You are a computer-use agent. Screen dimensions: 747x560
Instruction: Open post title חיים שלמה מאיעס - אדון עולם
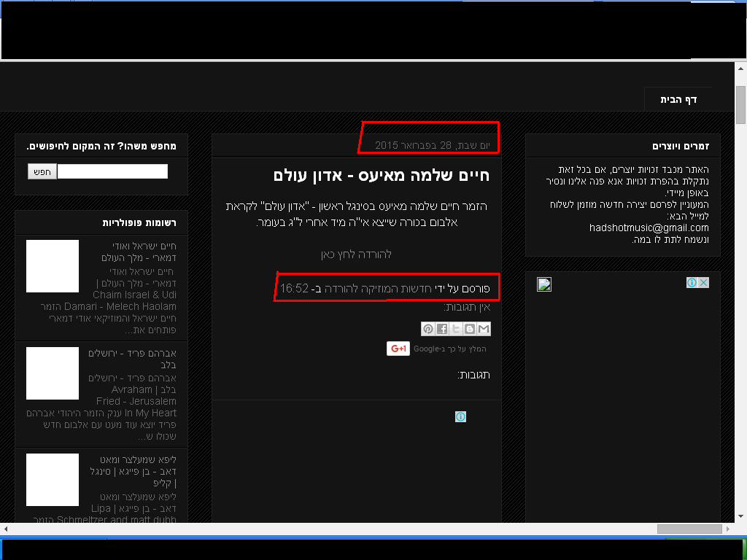pyautogui.click(x=381, y=175)
